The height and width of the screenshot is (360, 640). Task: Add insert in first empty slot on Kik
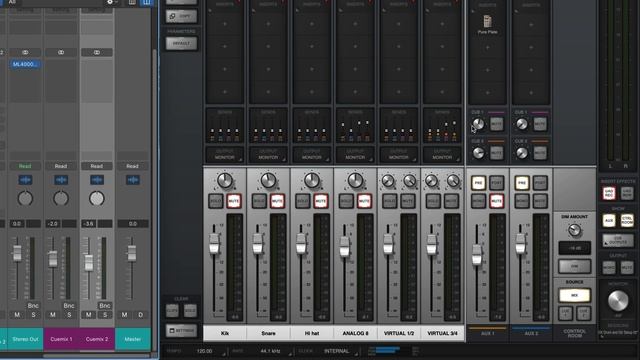pyautogui.click(x=225, y=24)
